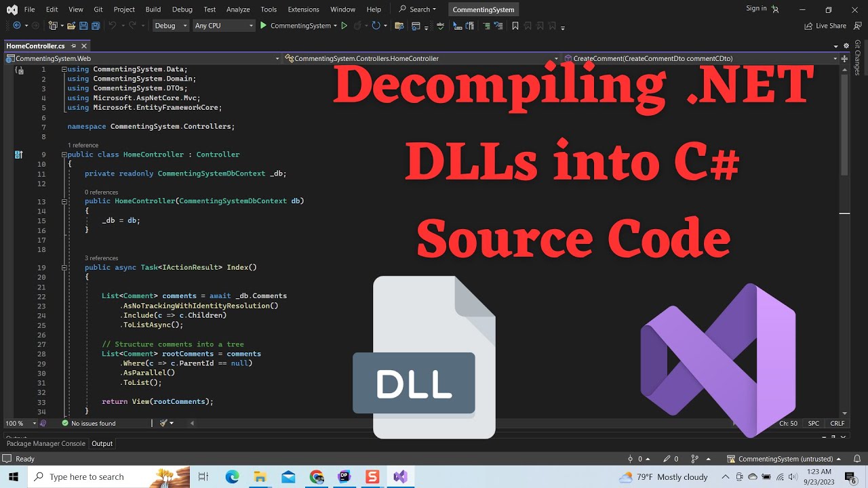Open the File menu
Viewport: 868px width, 488px height.
point(29,9)
